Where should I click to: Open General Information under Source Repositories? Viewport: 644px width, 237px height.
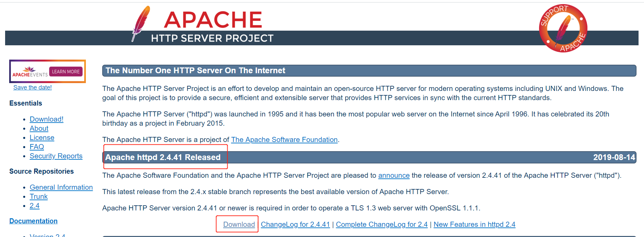click(x=61, y=187)
